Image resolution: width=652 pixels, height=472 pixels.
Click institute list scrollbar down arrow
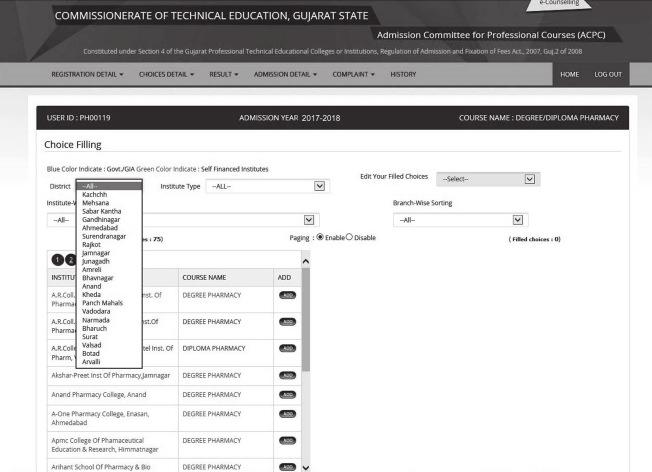[x=306, y=467]
